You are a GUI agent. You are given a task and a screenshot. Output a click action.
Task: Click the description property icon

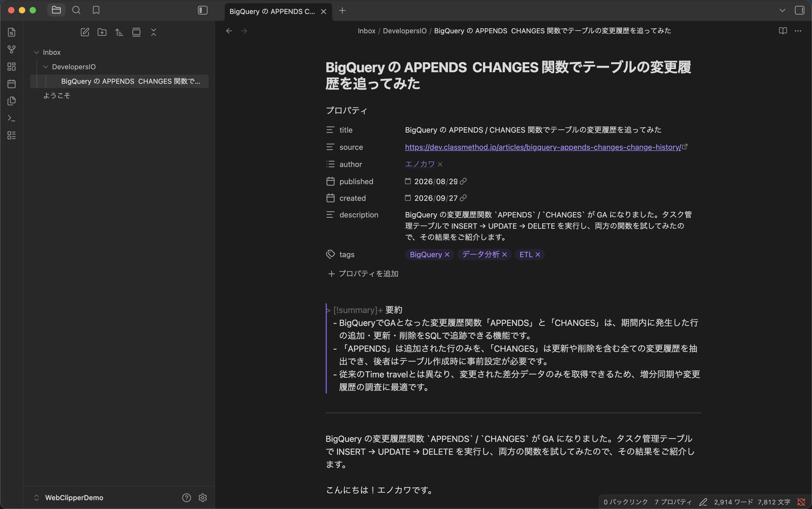[330, 215]
